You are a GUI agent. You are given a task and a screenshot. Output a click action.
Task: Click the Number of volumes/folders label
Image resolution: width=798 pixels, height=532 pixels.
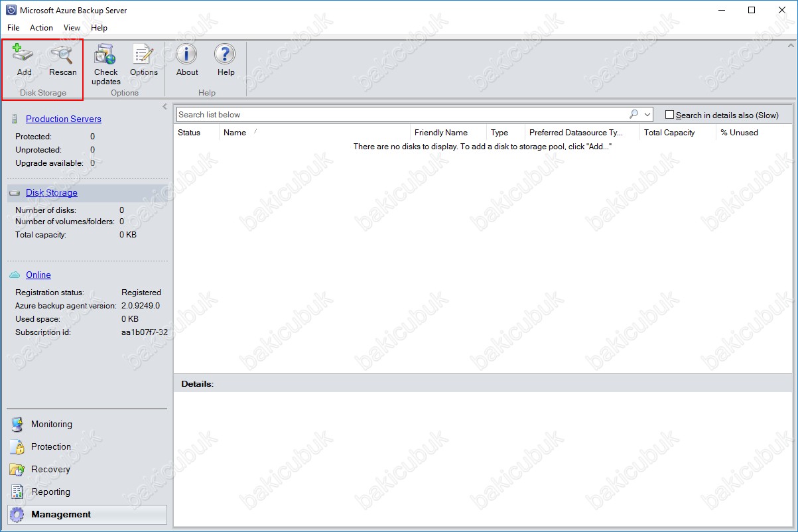coord(65,222)
